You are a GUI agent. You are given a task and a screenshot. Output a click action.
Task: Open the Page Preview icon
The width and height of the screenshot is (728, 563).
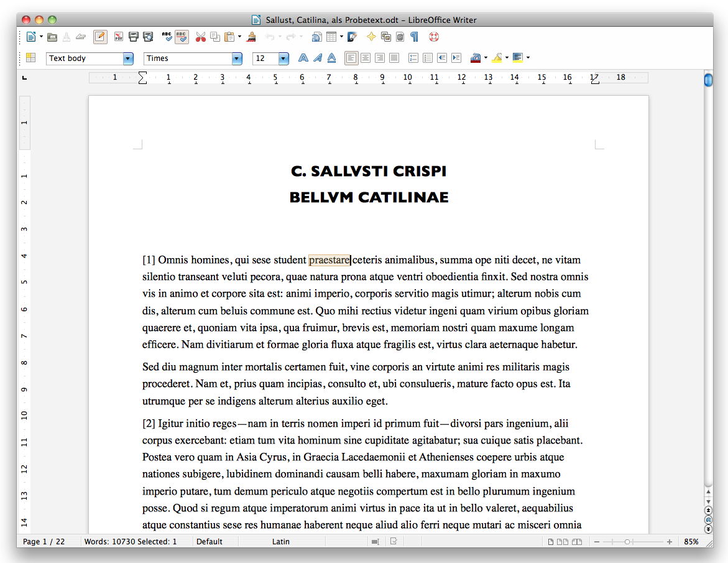pyautogui.click(x=148, y=37)
